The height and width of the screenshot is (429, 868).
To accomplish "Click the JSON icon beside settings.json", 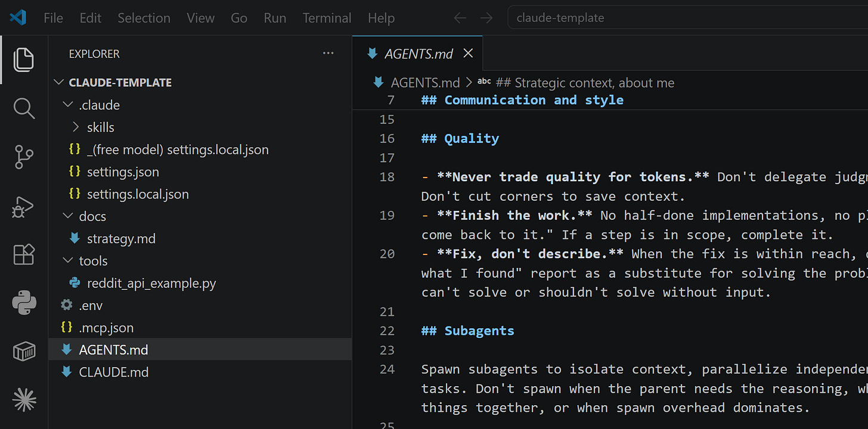I will click(x=75, y=172).
